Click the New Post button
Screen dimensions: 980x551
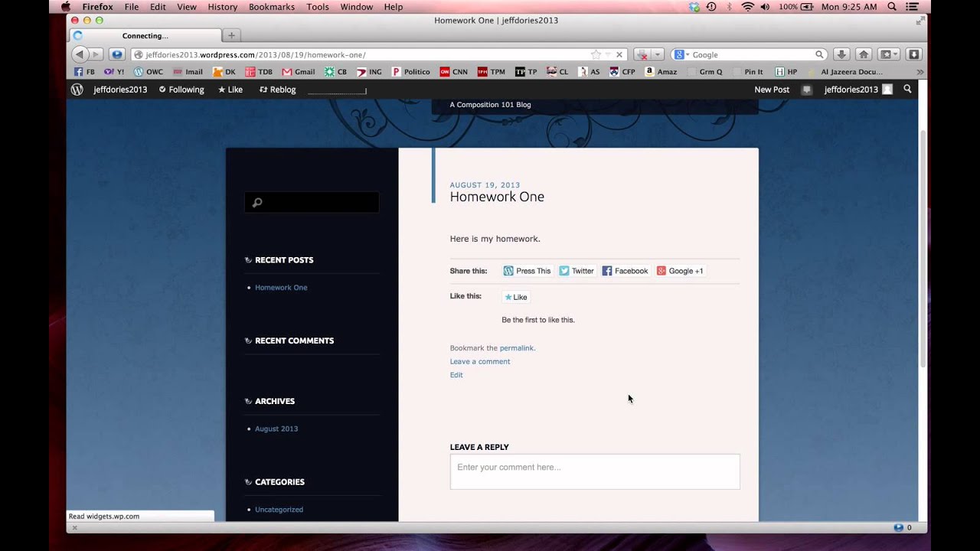pyautogui.click(x=772, y=90)
